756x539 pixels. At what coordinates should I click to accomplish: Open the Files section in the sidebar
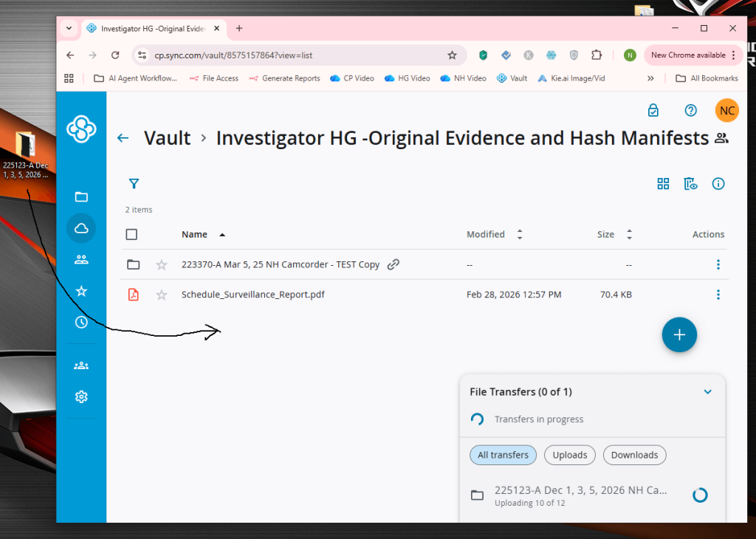(80, 196)
